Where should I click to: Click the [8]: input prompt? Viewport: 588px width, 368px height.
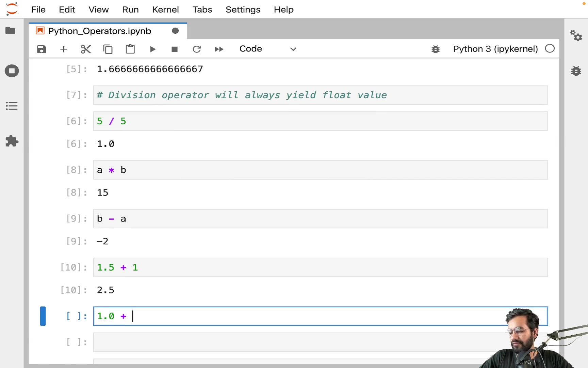click(x=77, y=170)
